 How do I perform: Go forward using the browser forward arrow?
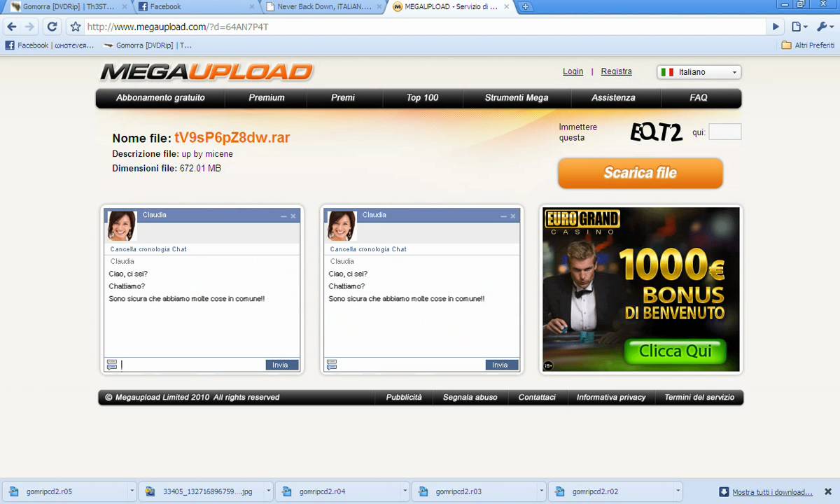pos(29,27)
